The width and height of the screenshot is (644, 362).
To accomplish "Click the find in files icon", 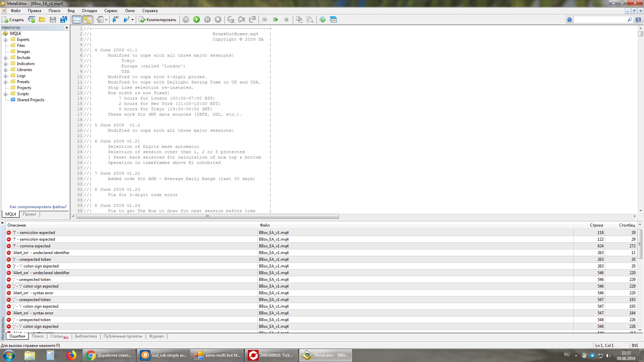I will [x=310, y=19].
